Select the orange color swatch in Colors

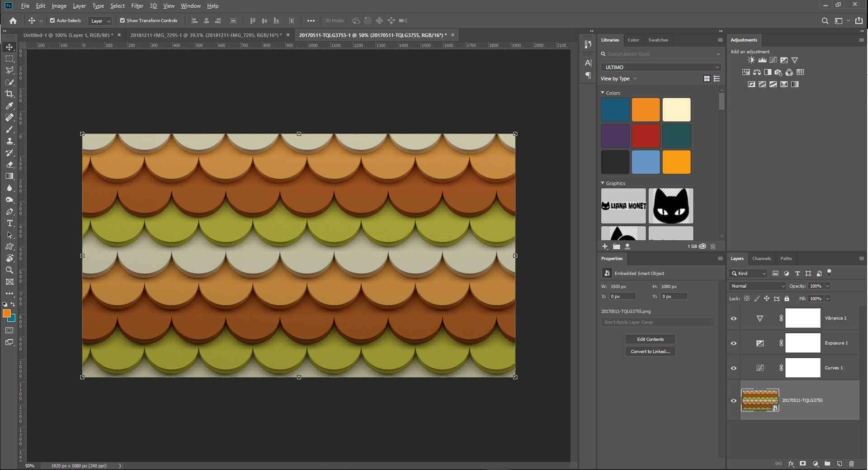coord(646,109)
